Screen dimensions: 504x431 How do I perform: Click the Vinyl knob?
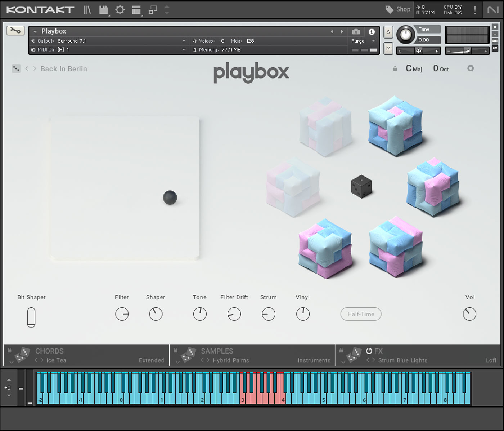click(x=303, y=314)
